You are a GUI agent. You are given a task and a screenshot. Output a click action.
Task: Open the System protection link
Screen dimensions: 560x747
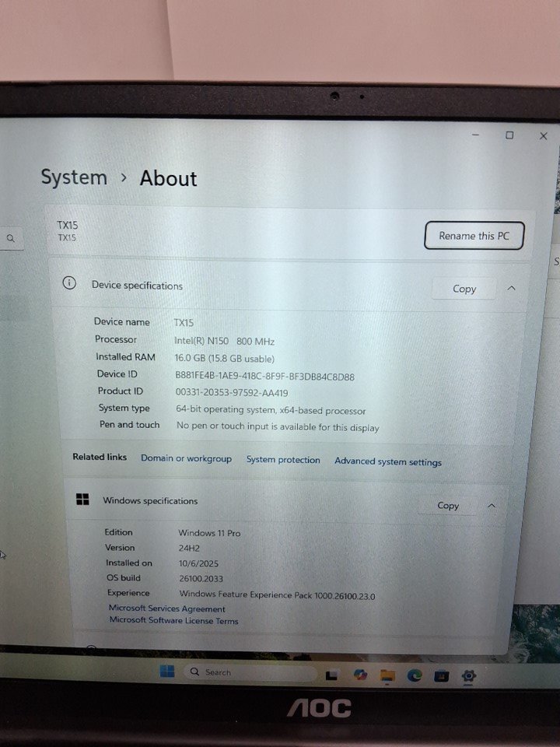point(283,460)
